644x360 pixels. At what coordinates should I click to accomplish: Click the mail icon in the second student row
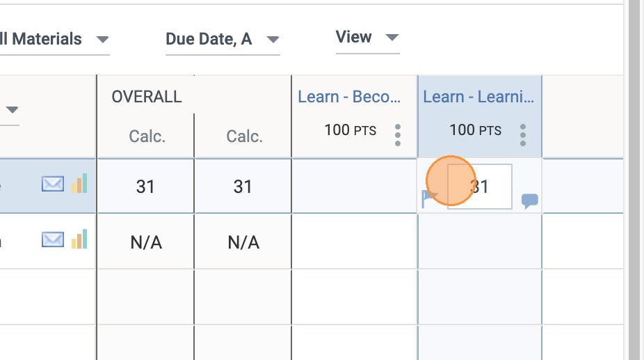(53, 240)
